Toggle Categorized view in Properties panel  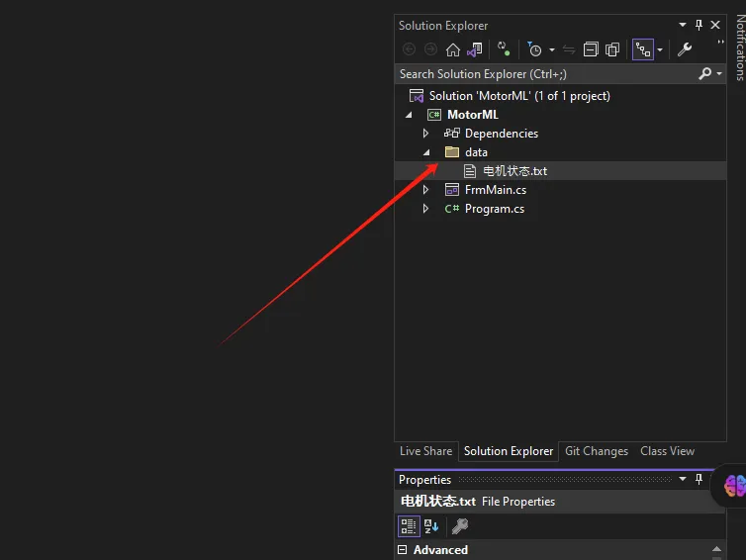408,526
